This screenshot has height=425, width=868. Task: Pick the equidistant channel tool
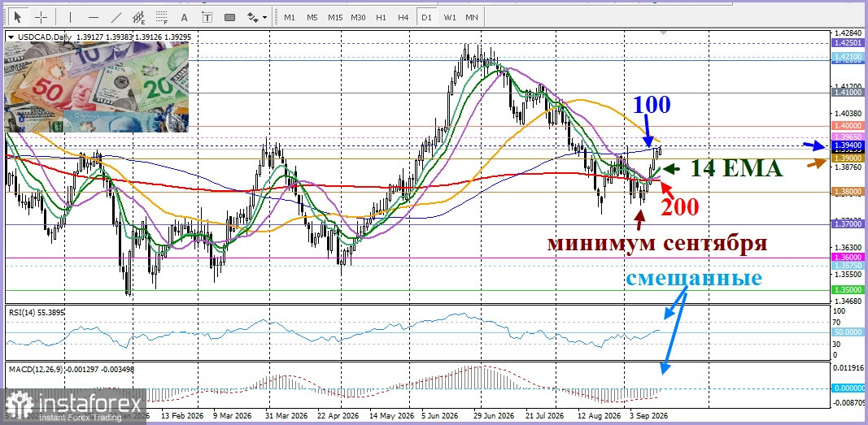(x=139, y=17)
